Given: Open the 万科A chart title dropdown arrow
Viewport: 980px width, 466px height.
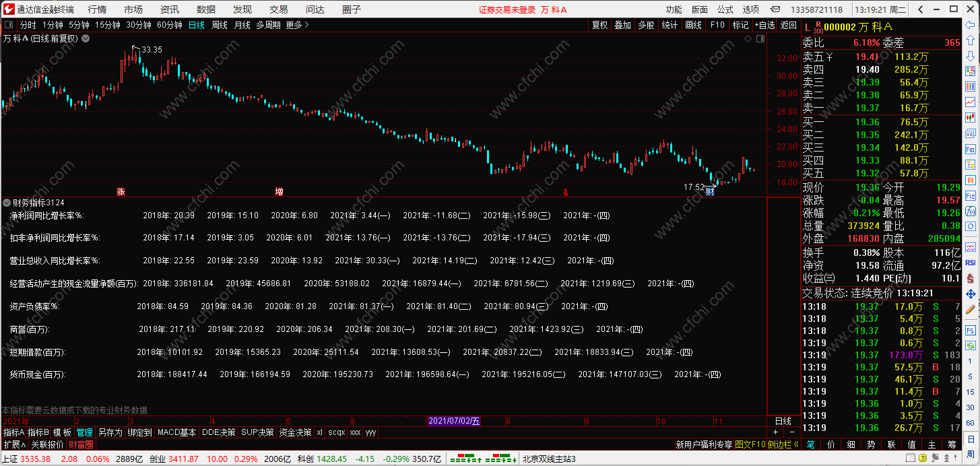Looking at the screenshot, I should (86, 39).
